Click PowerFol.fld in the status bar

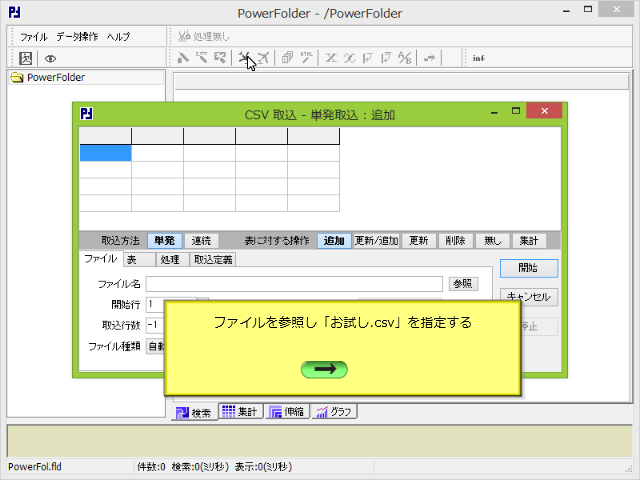pos(35,467)
